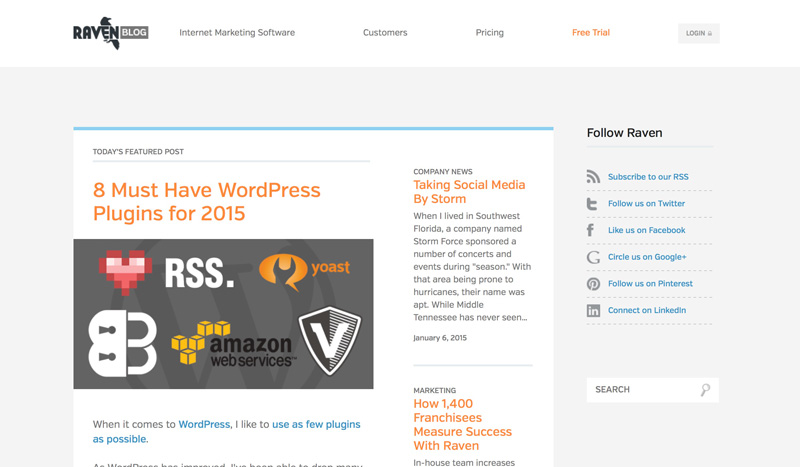This screenshot has height=467, width=800.
Task: Click the search magnifier icon
Action: [x=705, y=390]
